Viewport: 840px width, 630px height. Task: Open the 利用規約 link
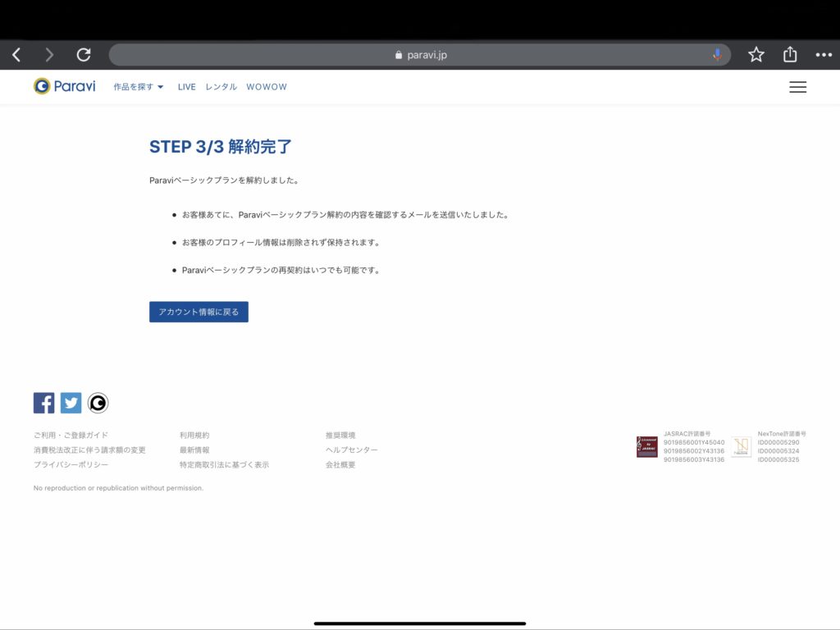click(194, 435)
